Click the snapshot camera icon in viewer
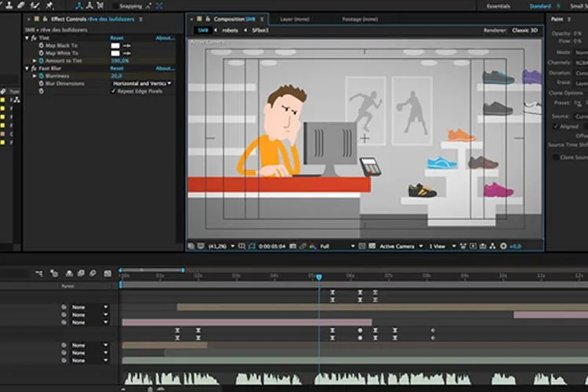Viewport: 588px width, 392px height. tap(293, 246)
